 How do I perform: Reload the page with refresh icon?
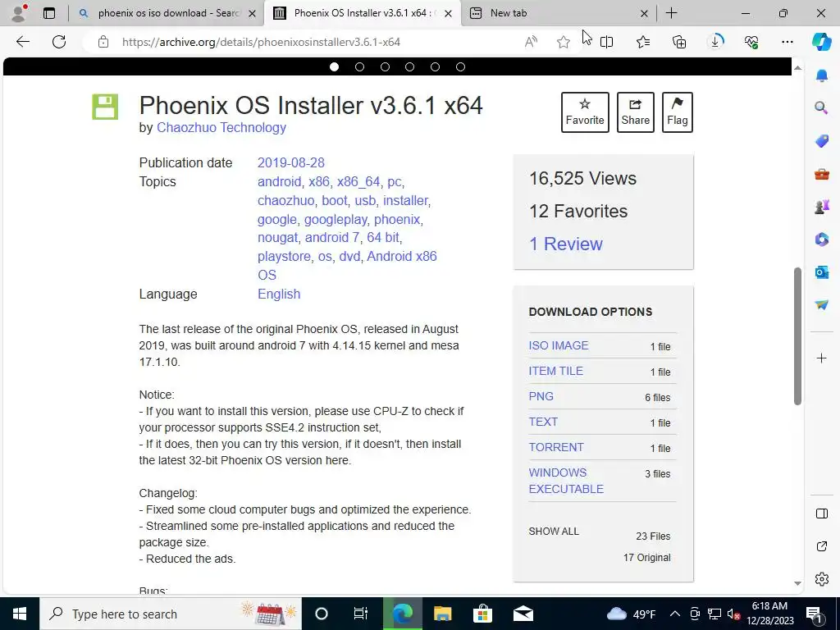(59, 42)
